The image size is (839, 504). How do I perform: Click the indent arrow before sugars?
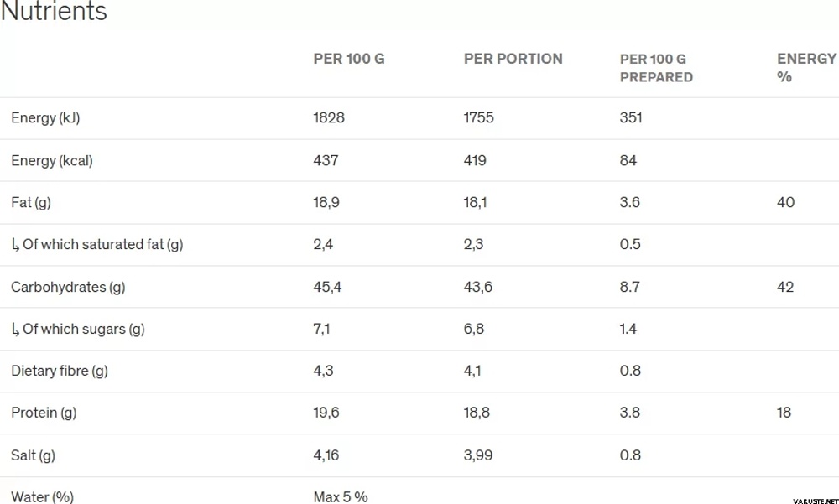(x=15, y=330)
